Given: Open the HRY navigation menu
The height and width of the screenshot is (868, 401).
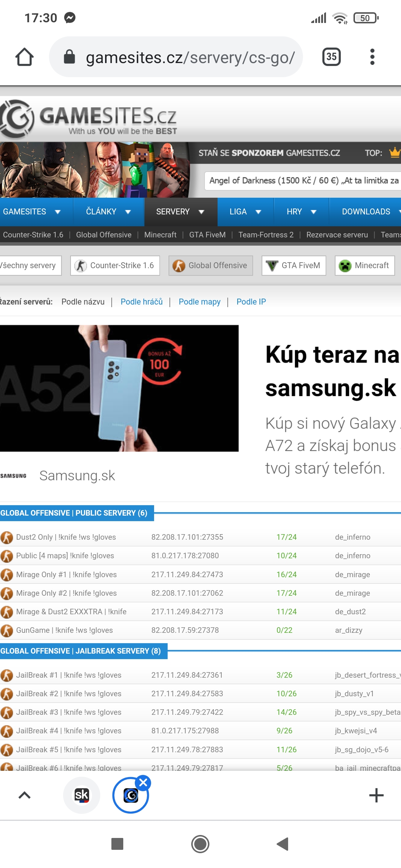Looking at the screenshot, I should (x=301, y=212).
